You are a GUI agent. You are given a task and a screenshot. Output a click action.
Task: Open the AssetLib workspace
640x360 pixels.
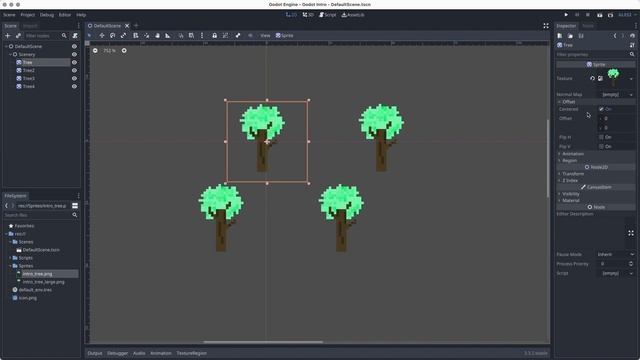[x=353, y=15]
